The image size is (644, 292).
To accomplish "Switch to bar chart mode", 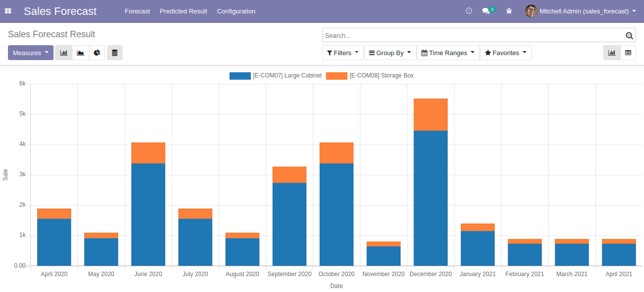I will point(63,53).
